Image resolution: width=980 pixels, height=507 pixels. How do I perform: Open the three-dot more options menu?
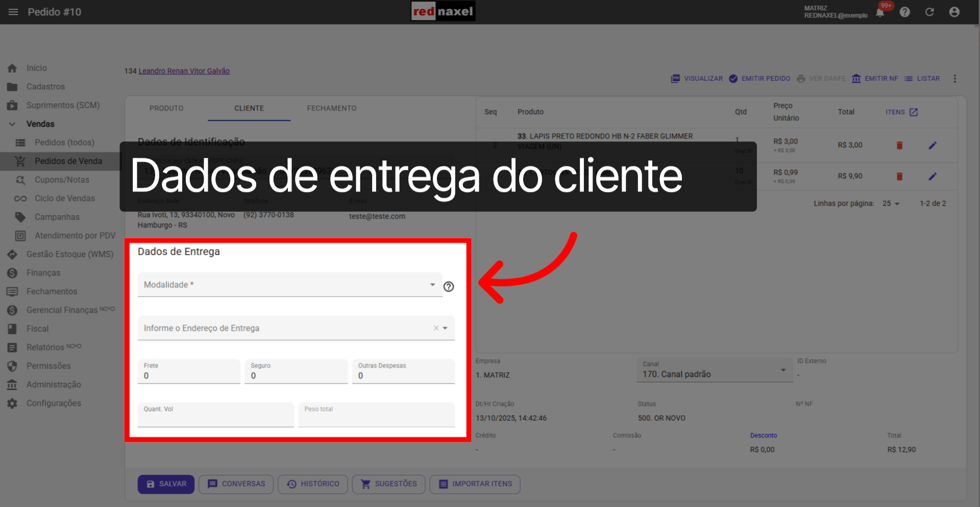coord(955,79)
